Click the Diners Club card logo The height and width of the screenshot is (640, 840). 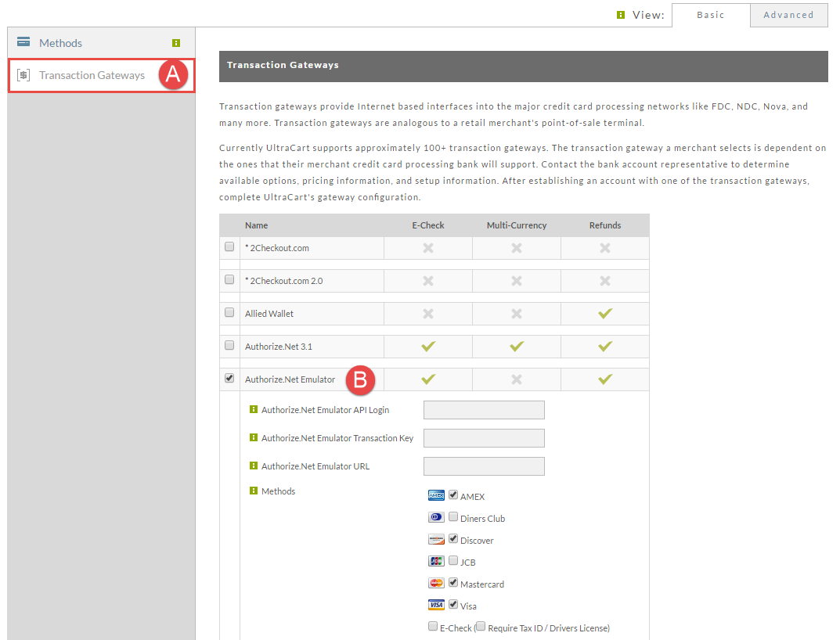click(x=436, y=517)
